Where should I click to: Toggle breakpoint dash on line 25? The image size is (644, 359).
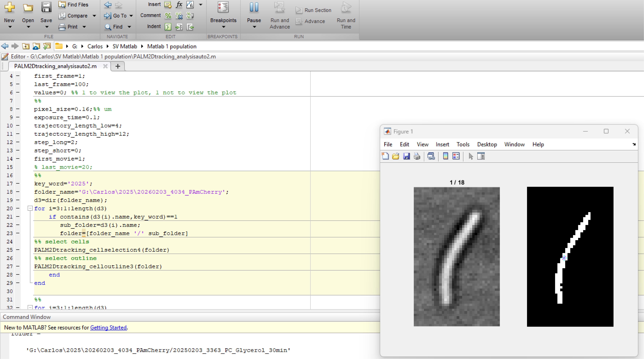click(18, 250)
